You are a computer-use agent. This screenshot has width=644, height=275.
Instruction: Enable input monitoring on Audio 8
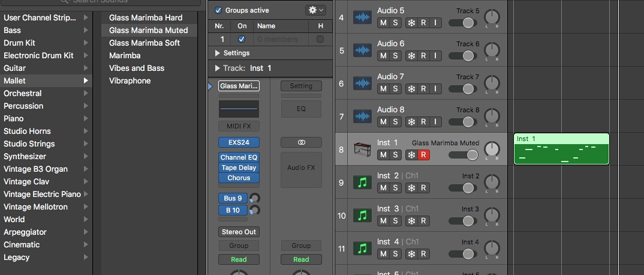point(435,122)
